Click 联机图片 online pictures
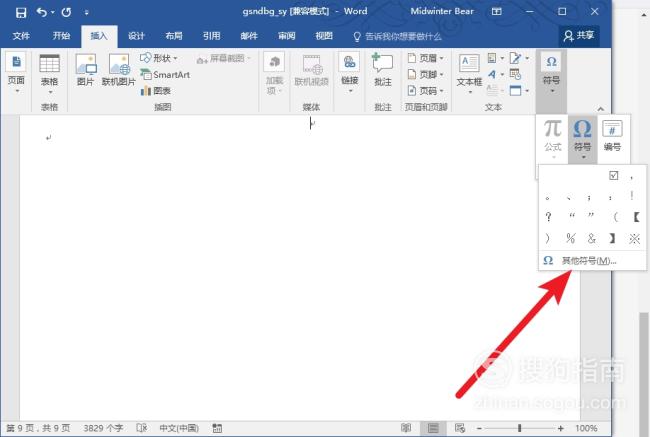Image resolution: width=650 pixels, height=437 pixels. point(119,70)
